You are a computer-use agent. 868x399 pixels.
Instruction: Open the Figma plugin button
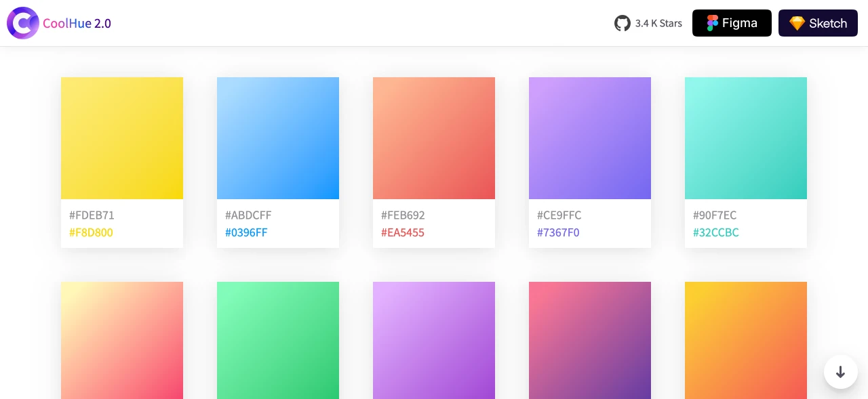(732, 22)
